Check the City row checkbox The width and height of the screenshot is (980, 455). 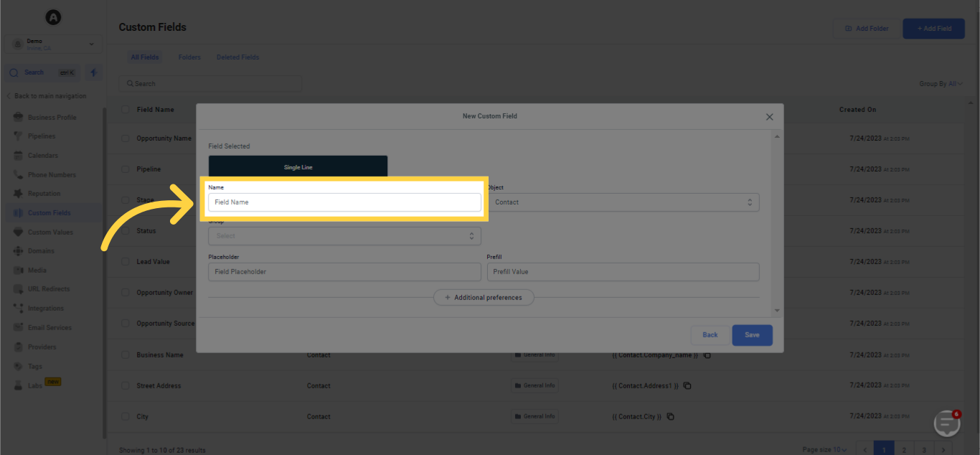point(126,417)
